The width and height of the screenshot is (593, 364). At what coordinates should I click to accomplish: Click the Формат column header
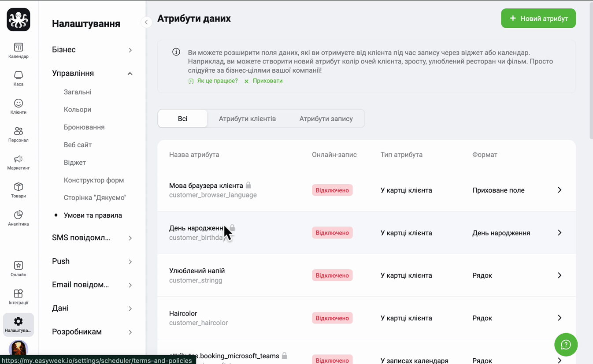[485, 155]
